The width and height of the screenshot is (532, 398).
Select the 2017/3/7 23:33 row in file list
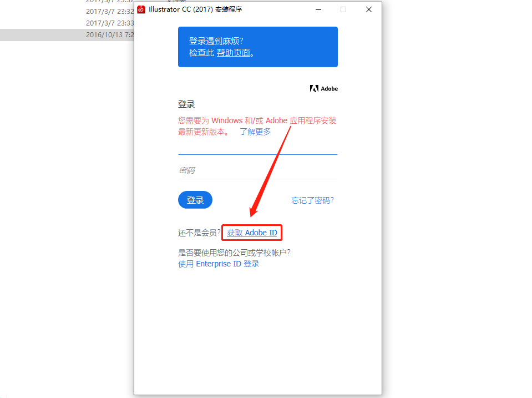coord(67,23)
